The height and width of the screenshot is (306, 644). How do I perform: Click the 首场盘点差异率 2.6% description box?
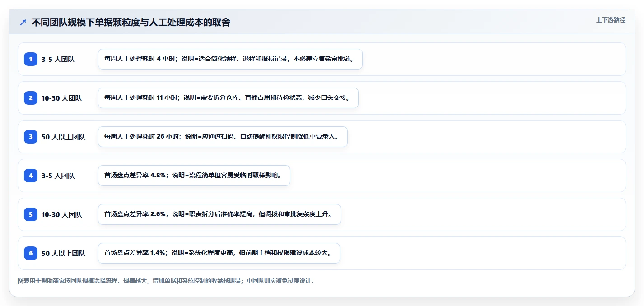click(x=219, y=214)
